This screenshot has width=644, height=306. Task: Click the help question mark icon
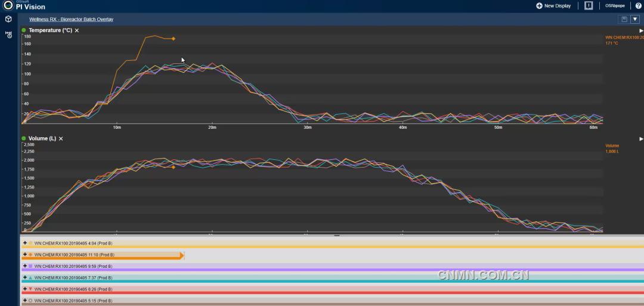(x=639, y=5)
